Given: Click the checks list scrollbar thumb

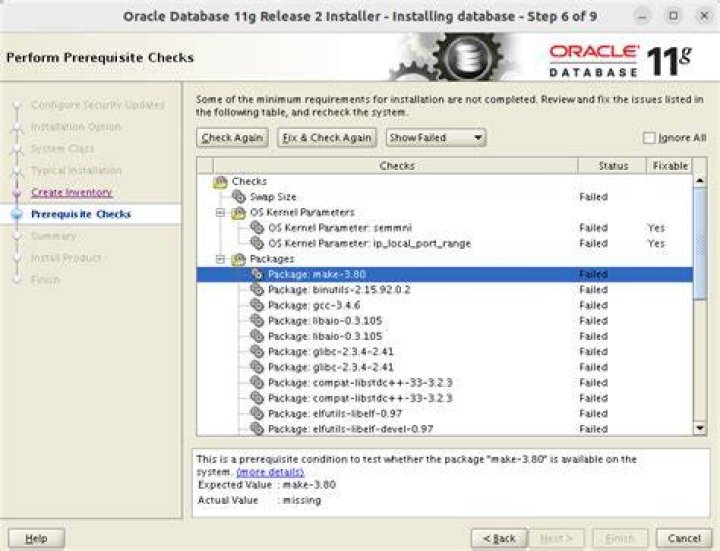Looking at the screenshot, I should (700, 244).
